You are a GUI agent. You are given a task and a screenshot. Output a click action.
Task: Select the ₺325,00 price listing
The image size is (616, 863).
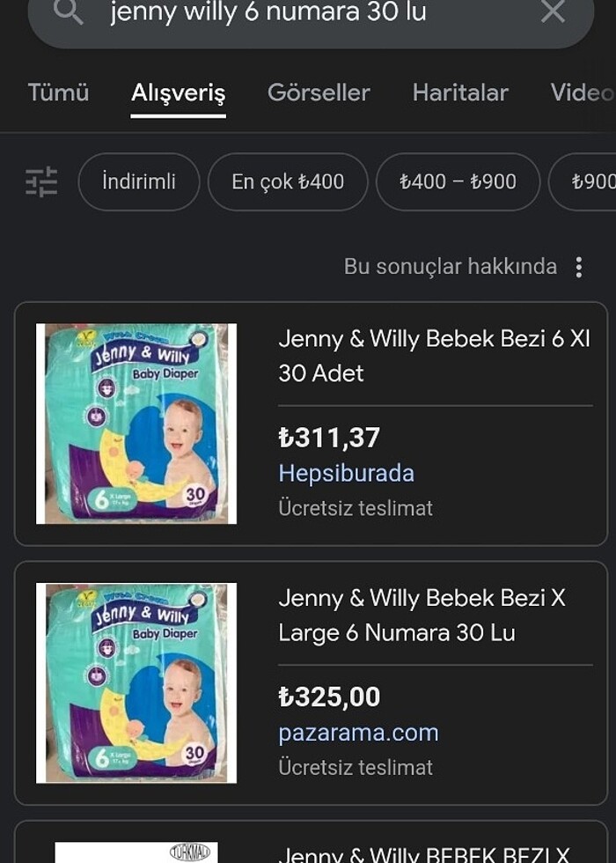click(329, 697)
